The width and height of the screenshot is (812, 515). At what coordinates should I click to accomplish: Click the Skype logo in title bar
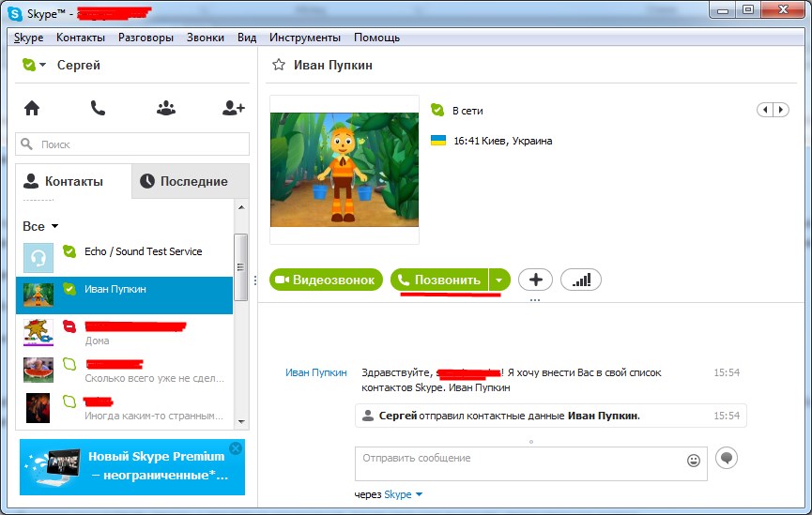tap(15, 13)
